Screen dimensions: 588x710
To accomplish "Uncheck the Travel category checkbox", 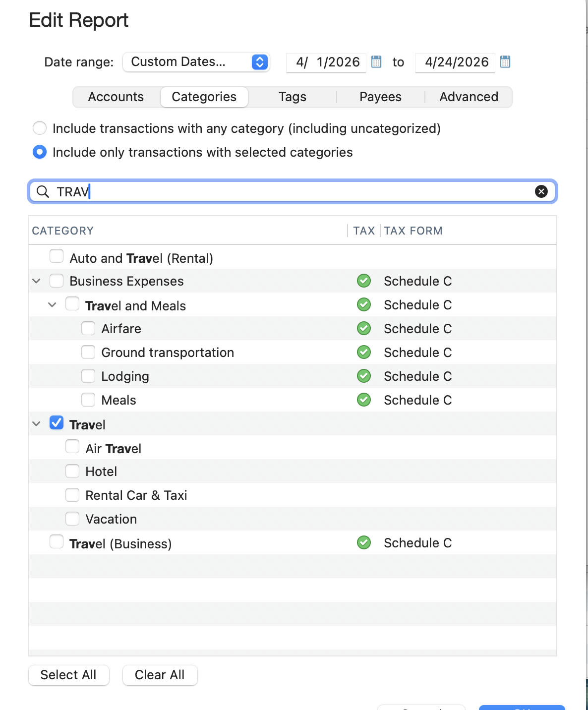I will coord(57,423).
